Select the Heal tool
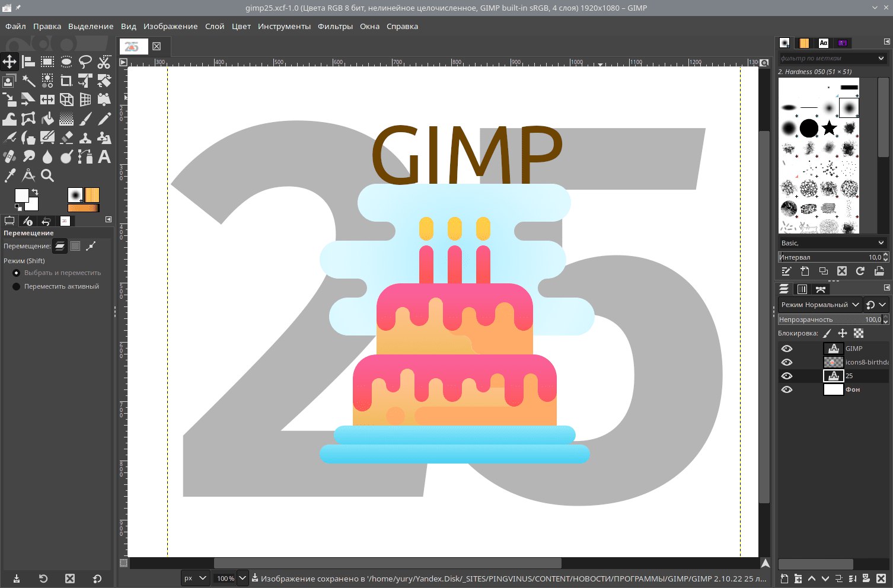The image size is (893, 588). (x=9, y=156)
